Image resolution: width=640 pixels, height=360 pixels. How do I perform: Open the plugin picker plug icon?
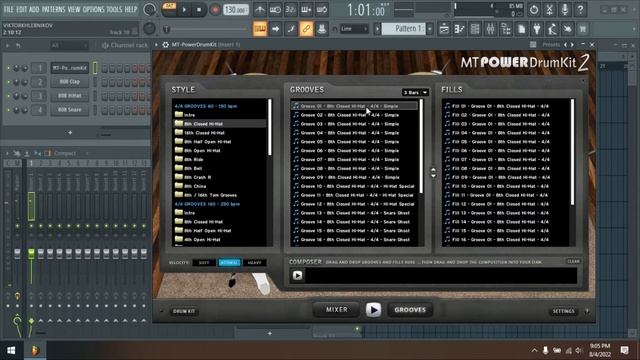coord(537,29)
